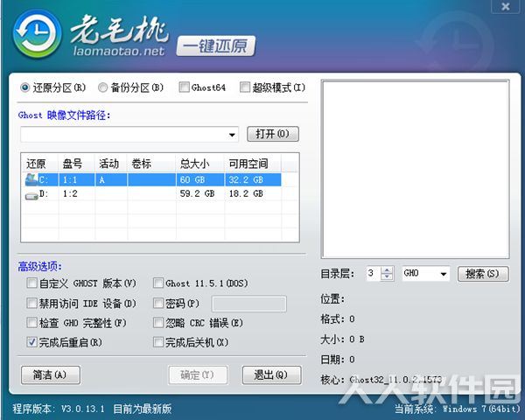
Task: Click the search results list area
Action: [x=415, y=169]
